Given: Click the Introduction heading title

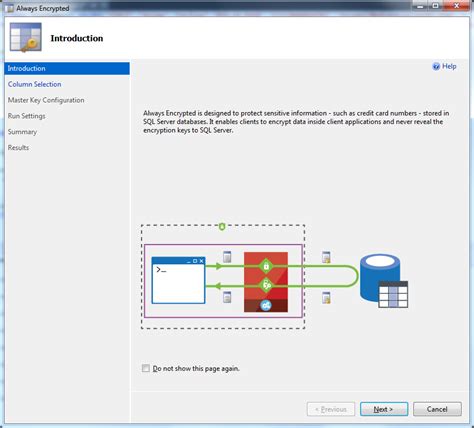Looking at the screenshot, I should click(x=77, y=38).
